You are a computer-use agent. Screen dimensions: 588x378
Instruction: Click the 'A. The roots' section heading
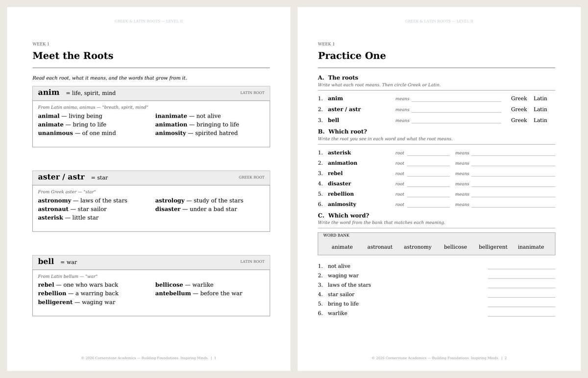[x=338, y=78]
